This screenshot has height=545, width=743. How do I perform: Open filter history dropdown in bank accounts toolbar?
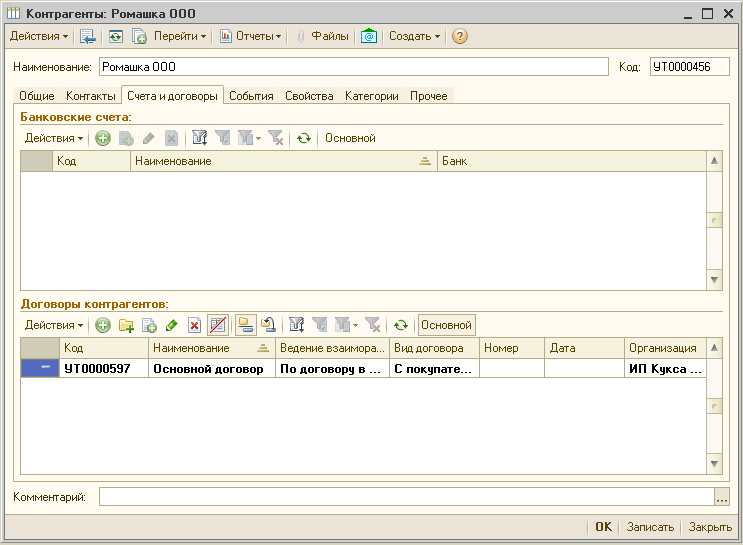[249, 138]
